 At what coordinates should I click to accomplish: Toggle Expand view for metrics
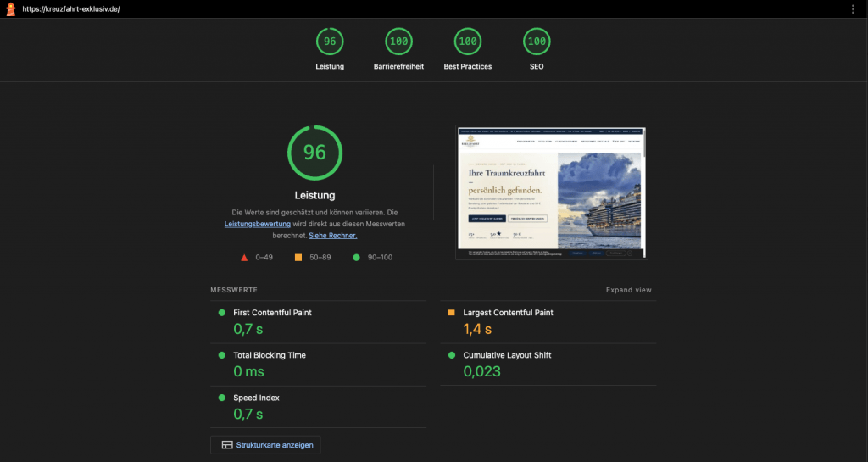click(x=628, y=290)
